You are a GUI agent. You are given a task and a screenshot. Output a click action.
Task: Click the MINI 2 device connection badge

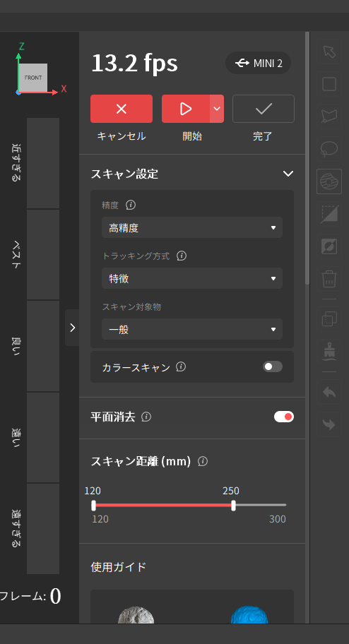[258, 63]
